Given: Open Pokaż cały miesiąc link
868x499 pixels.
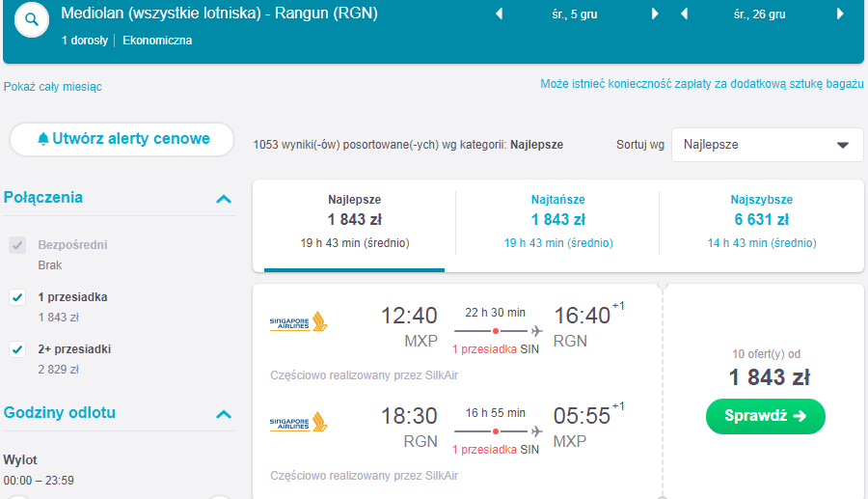Looking at the screenshot, I should [53, 87].
